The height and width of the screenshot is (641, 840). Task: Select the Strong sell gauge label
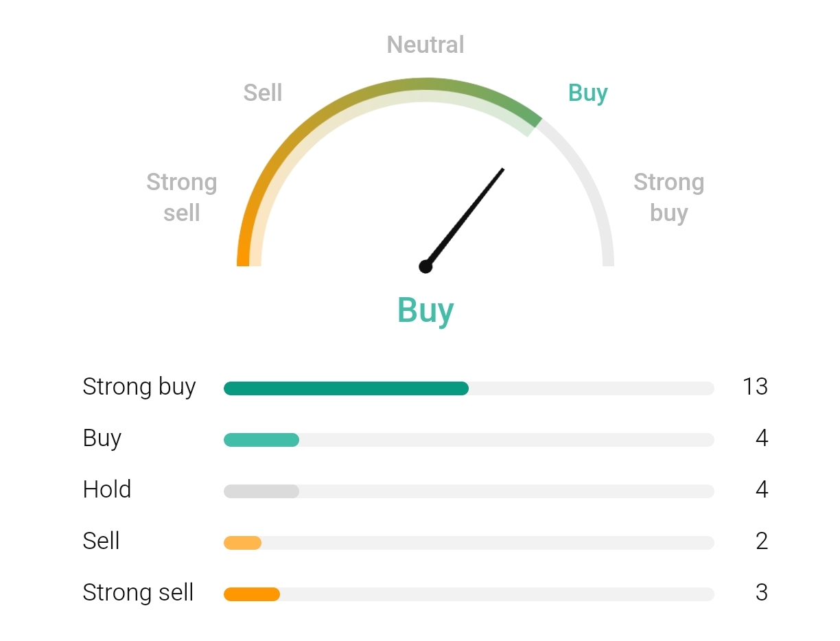182,198
